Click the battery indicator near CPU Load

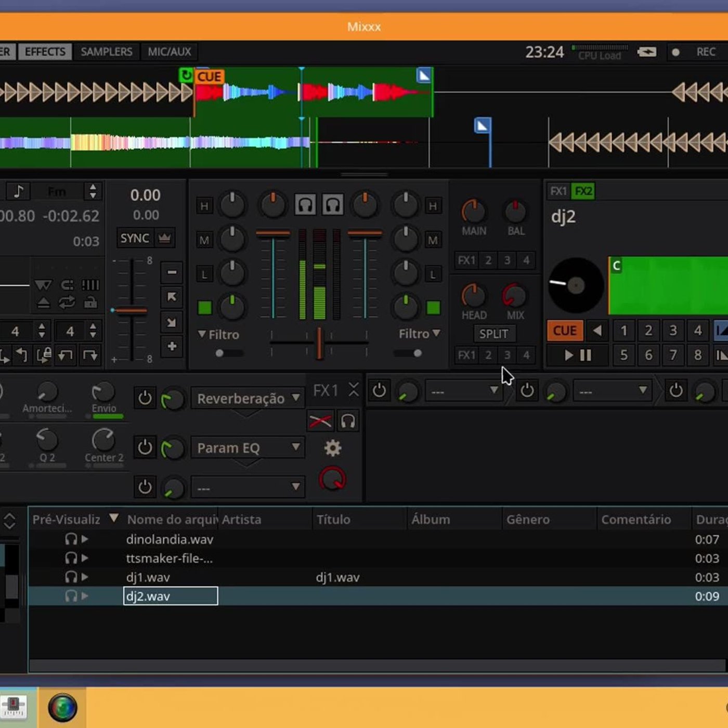tap(647, 52)
